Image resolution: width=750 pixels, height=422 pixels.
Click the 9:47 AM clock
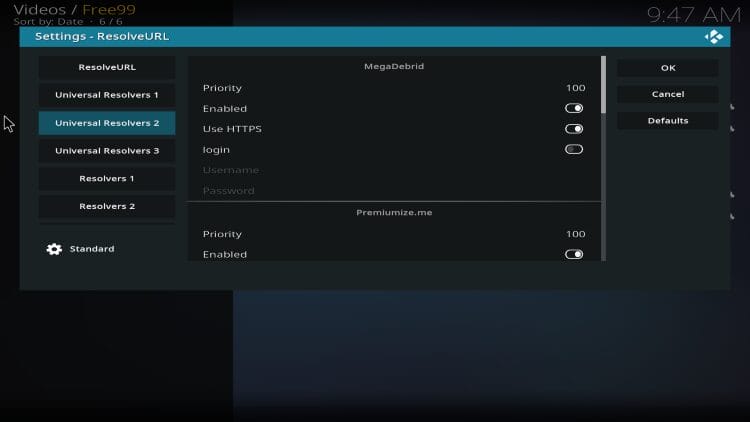pos(694,14)
